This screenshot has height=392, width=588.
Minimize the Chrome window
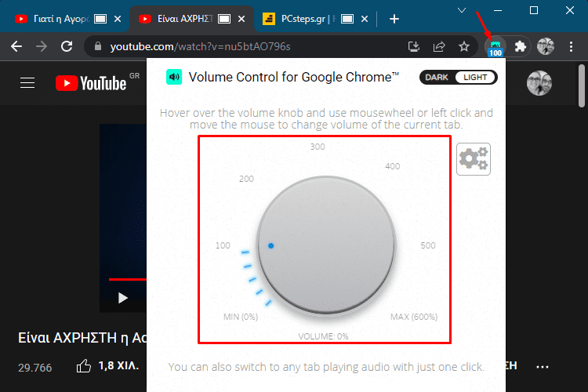[498, 10]
